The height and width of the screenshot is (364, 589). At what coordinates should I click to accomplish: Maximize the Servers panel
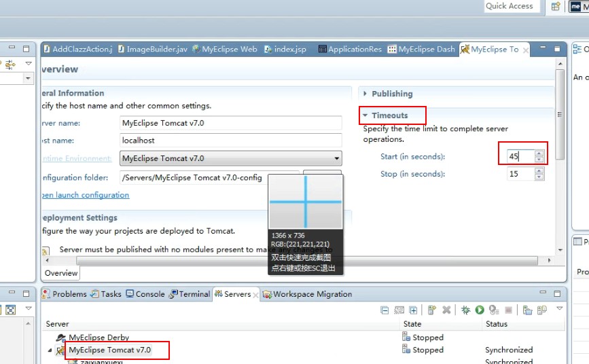(x=557, y=293)
